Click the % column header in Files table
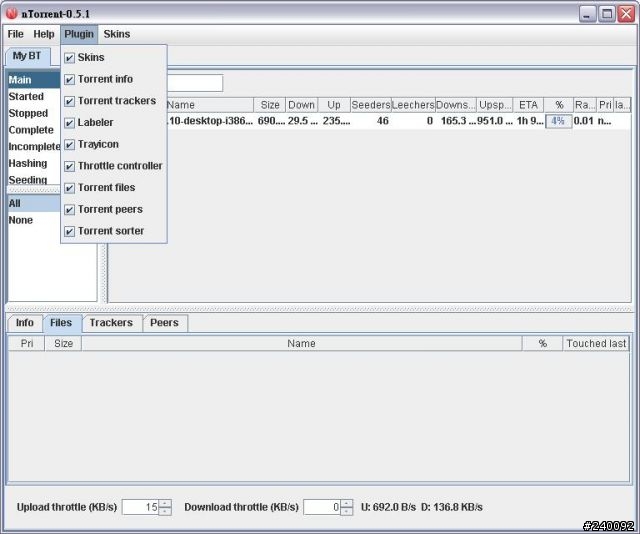 [542, 343]
